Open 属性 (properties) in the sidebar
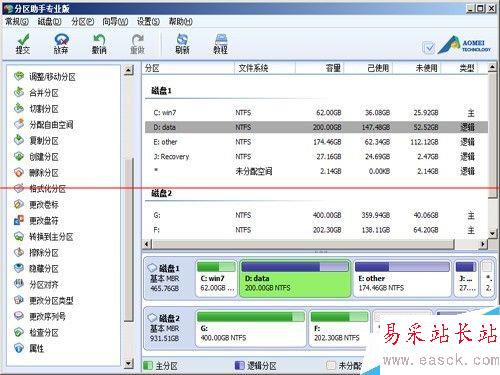This screenshot has height=375, width=500. click(x=29, y=348)
